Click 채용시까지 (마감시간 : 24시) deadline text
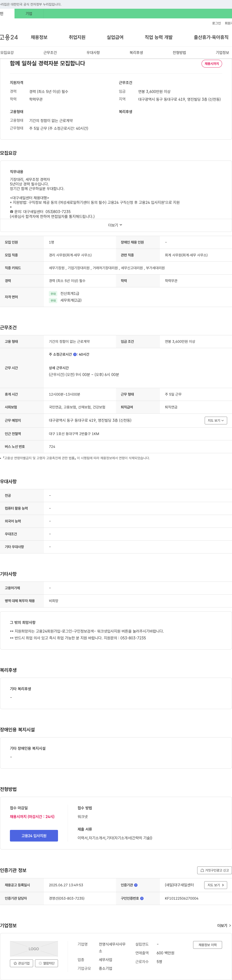232x980 pixels. point(32,816)
